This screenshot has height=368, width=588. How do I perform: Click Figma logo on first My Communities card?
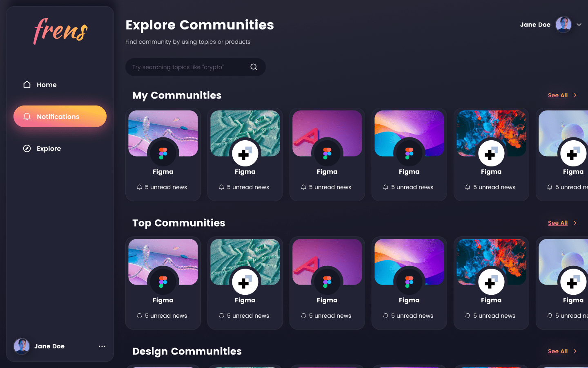coord(163,153)
